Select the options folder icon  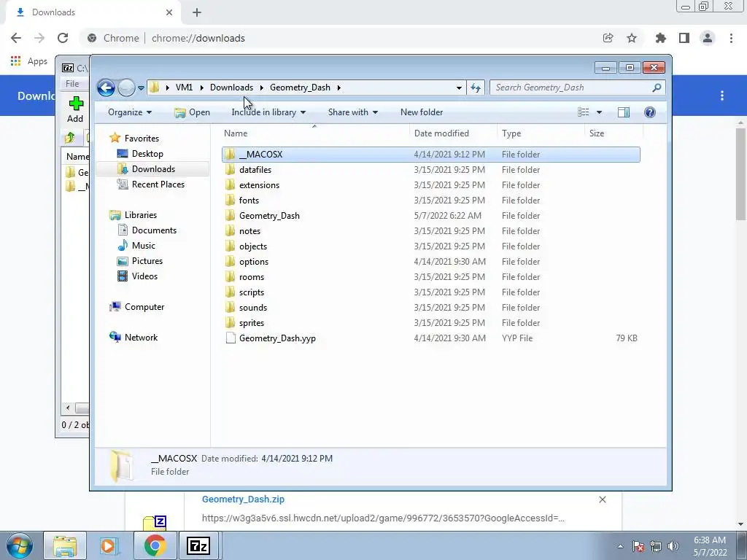[230, 262]
